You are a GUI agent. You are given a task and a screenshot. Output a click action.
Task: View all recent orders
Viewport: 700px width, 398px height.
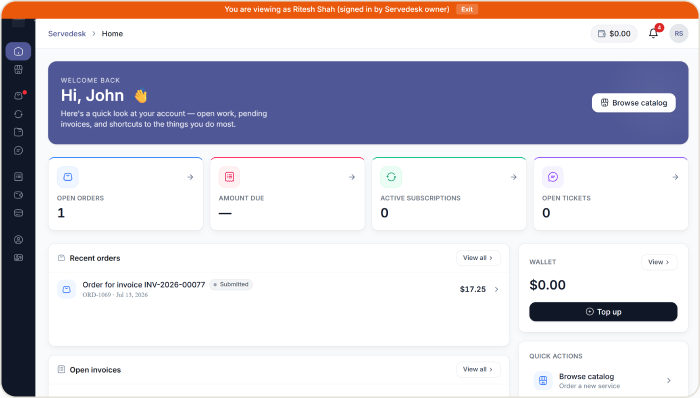pos(478,258)
